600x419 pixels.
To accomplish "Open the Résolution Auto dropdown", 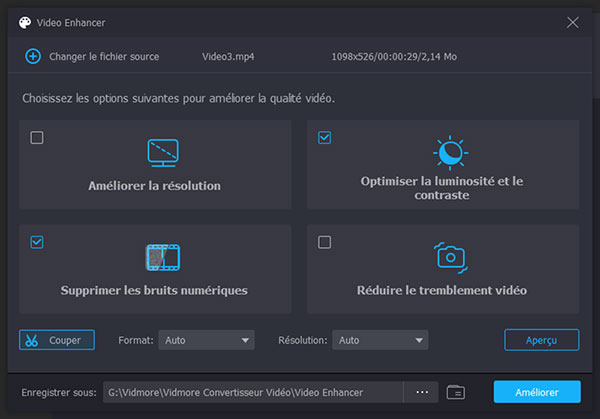I will coord(380,340).
